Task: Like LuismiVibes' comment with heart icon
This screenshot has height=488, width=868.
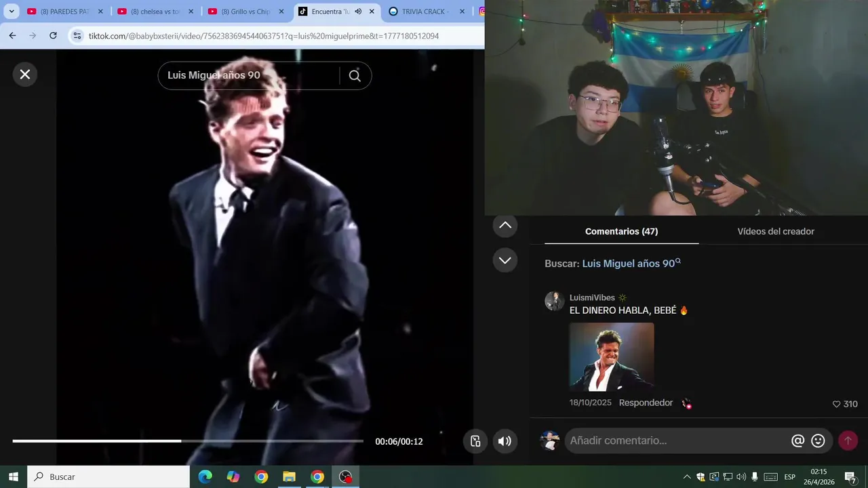Action: click(836, 404)
